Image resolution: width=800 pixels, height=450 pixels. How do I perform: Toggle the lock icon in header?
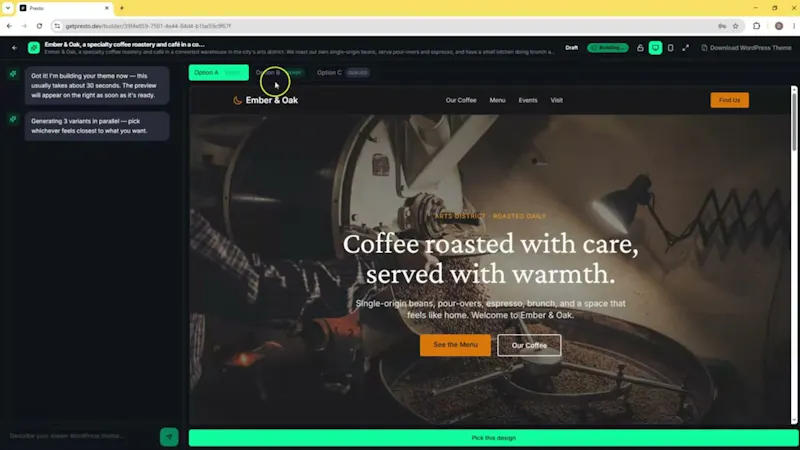click(x=640, y=48)
